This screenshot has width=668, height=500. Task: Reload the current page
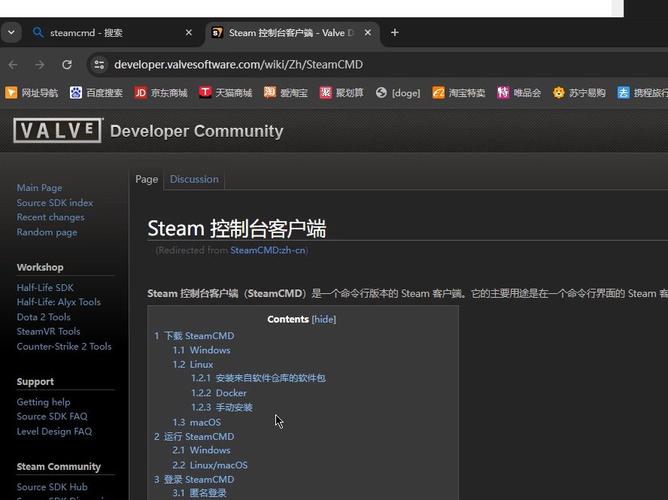tap(67, 65)
